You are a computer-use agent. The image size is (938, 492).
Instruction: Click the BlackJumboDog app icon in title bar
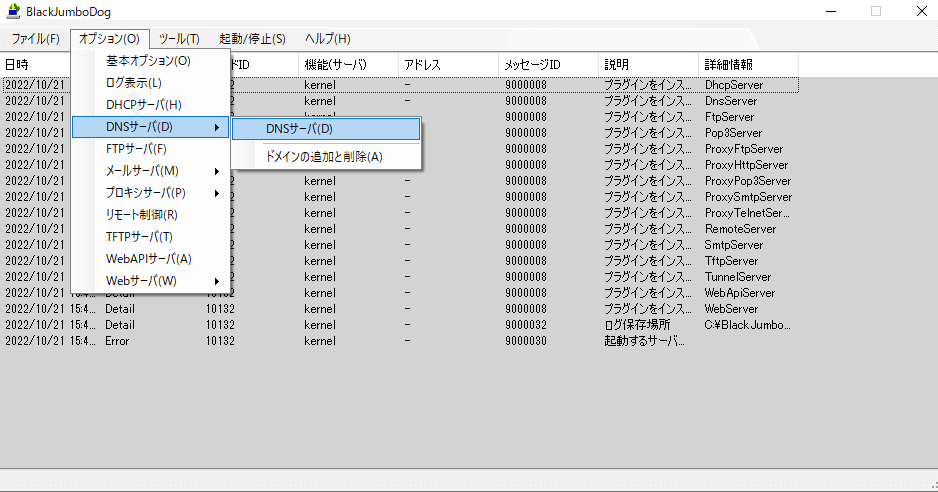tap(13, 11)
